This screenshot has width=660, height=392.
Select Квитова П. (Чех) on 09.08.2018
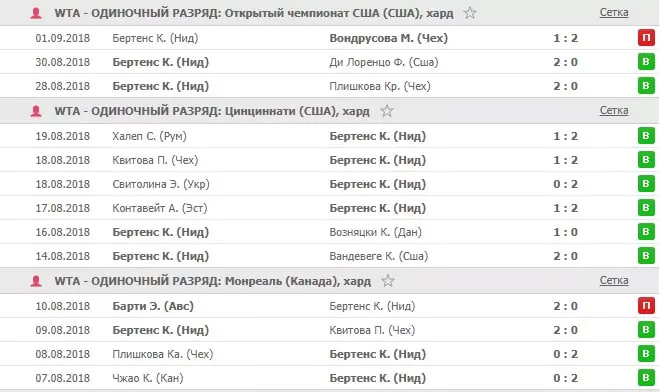tap(372, 331)
